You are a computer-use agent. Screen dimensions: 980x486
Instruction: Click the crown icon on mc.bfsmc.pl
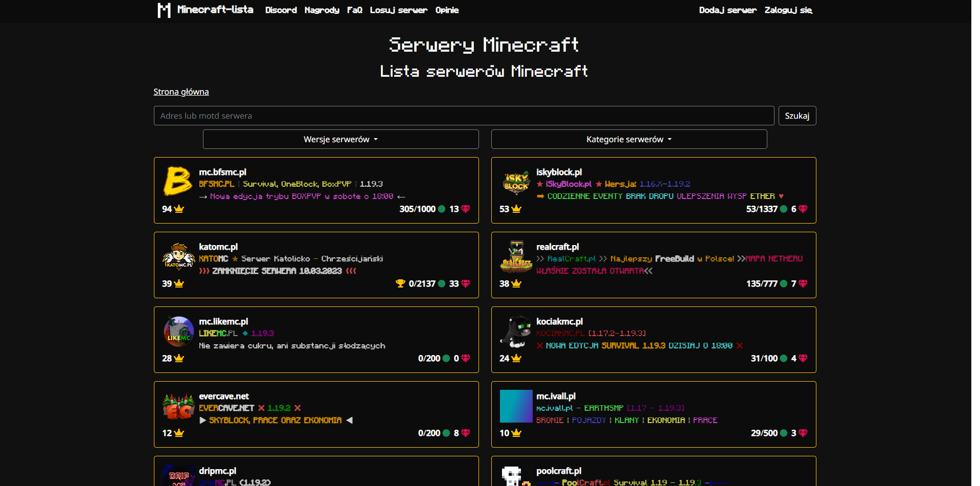pos(179,209)
